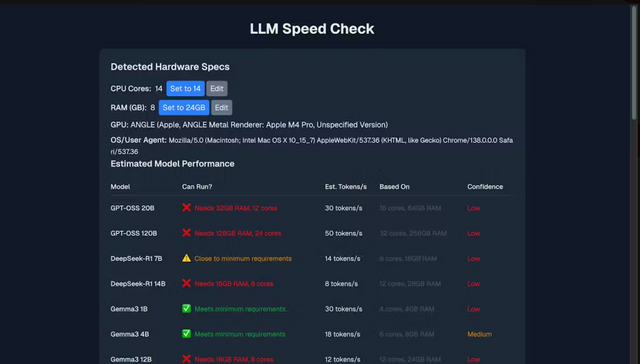640x364 pixels.
Task: Click the 18 tokens/s value
Action: coord(342,334)
